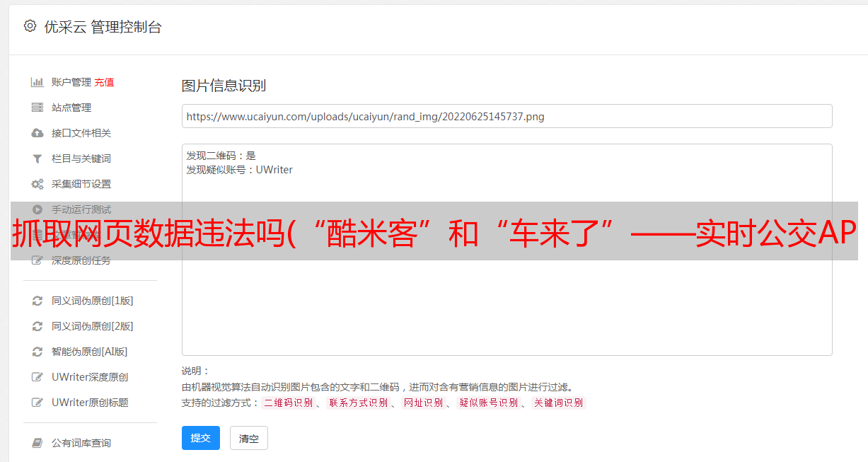Viewport: 868px width, 462px height.
Task: Click the 优采云 管理控制台 title
Action: [x=103, y=27]
